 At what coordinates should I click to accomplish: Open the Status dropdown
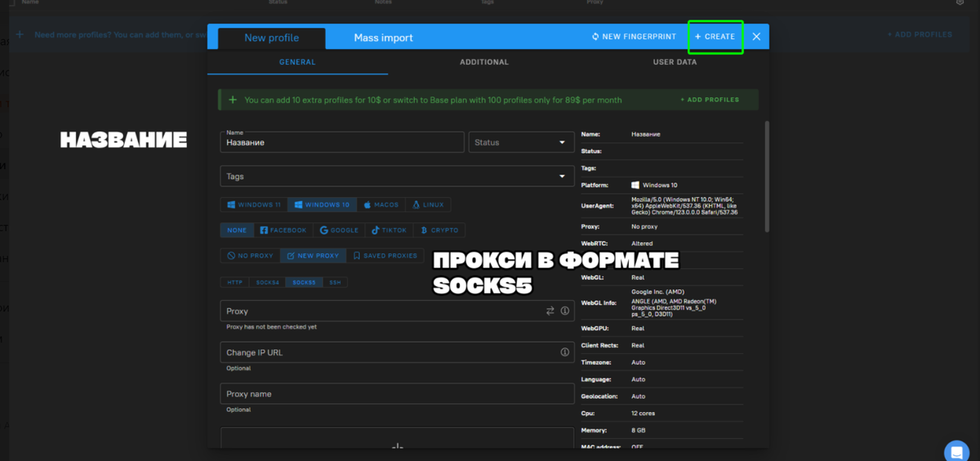(521, 142)
